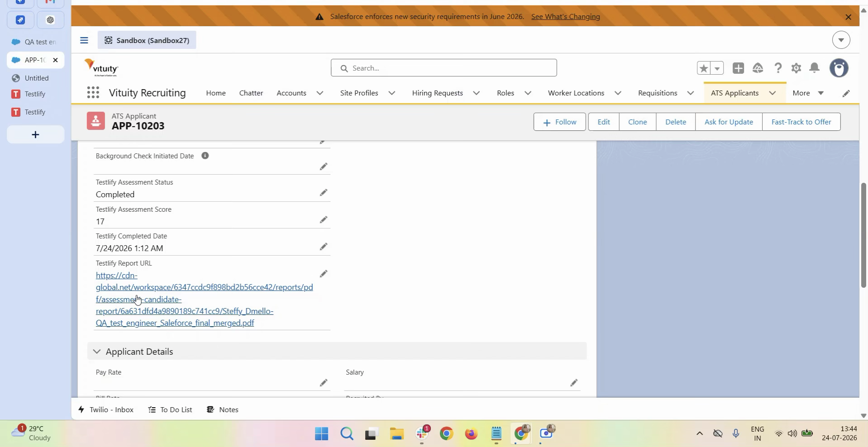Delete the applicant record
Image resolution: width=868 pixels, height=447 pixels.
click(676, 122)
